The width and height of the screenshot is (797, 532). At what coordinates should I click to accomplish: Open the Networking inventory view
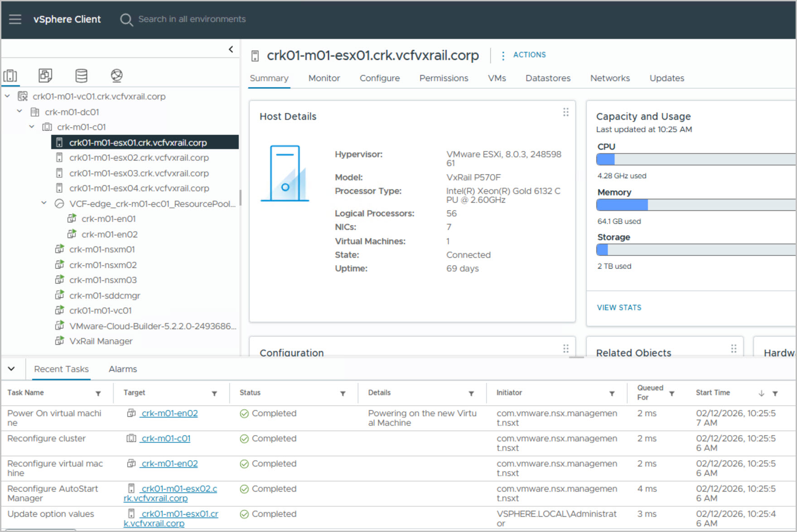116,76
